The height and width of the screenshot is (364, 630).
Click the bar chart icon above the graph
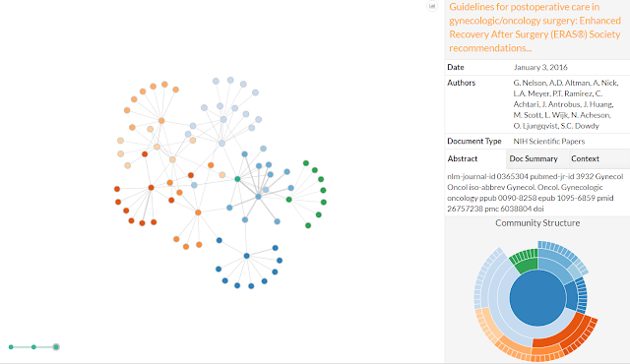432,6
